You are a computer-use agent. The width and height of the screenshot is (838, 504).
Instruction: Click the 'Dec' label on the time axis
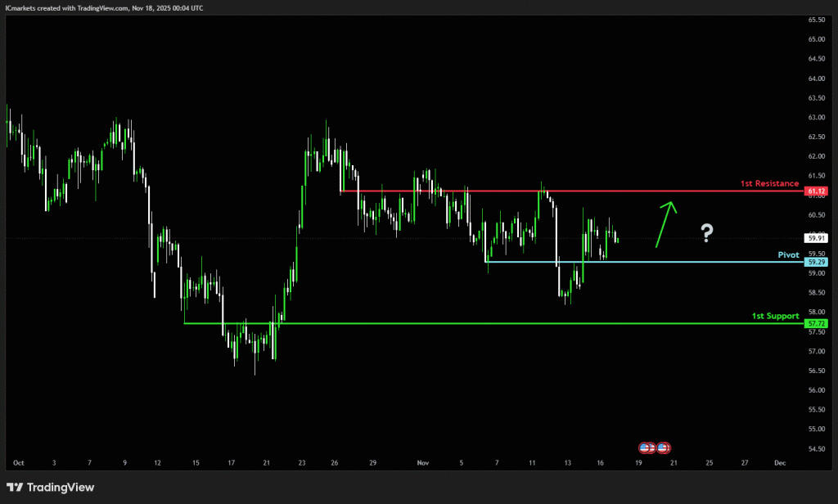pos(780,462)
